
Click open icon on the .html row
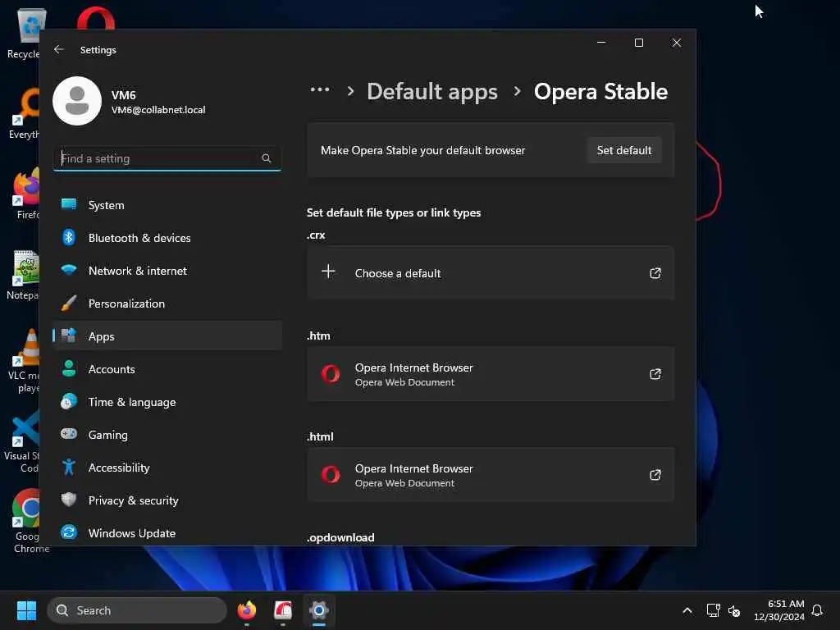[655, 475]
